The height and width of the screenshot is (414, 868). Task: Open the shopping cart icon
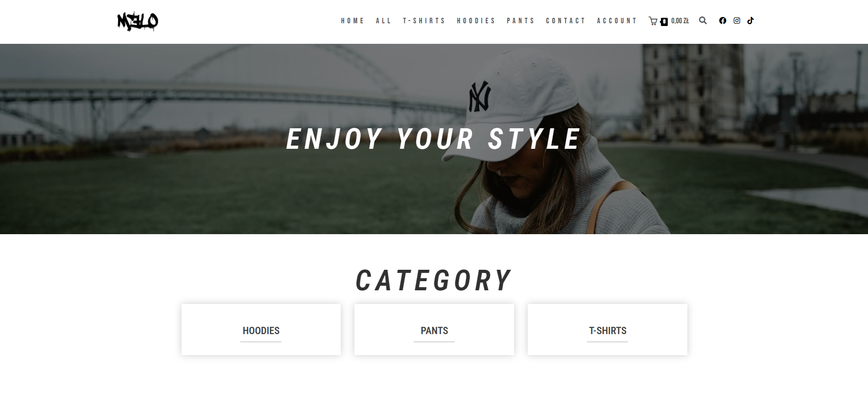coord(653,21)
